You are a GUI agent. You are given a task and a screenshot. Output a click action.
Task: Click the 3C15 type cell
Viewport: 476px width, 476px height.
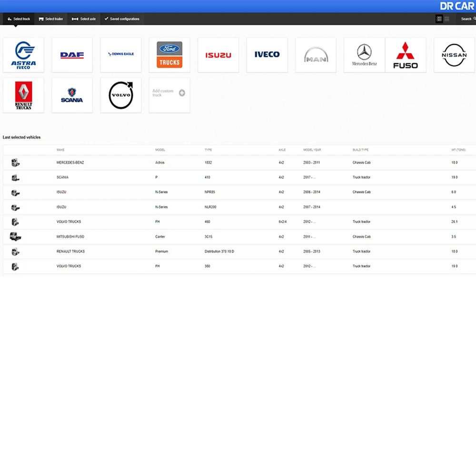click(x=208, y=237)
